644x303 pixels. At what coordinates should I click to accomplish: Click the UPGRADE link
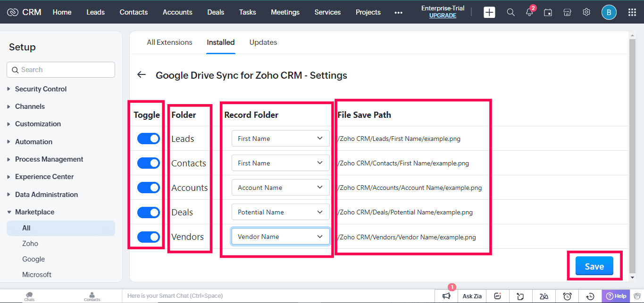click(443, 16)
